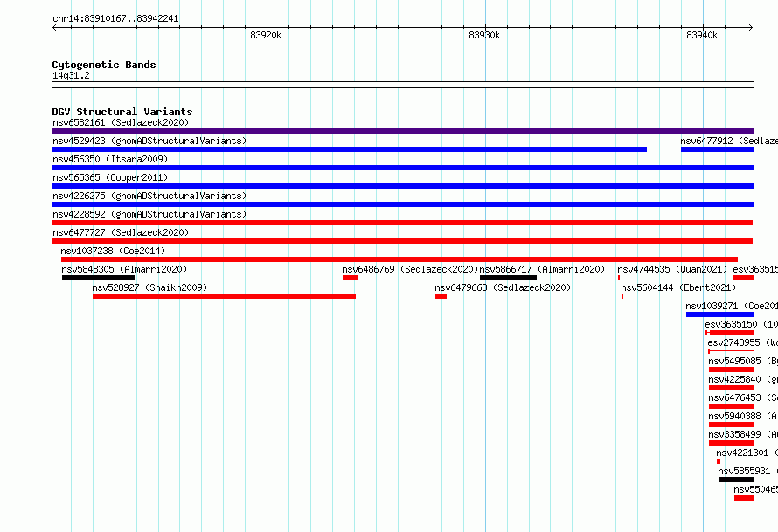Click the right arrow on the ruler
The height and width of the screenshot is (532, 778).
click(750, 28)
